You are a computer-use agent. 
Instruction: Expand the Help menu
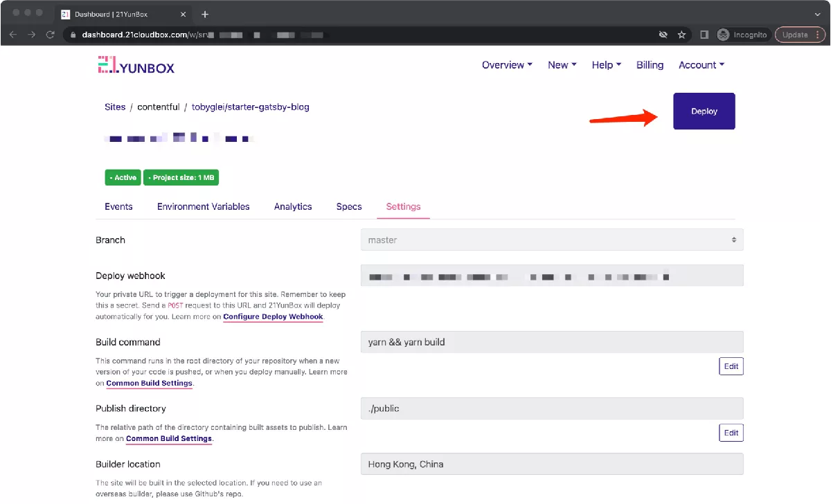coord(606,65)
